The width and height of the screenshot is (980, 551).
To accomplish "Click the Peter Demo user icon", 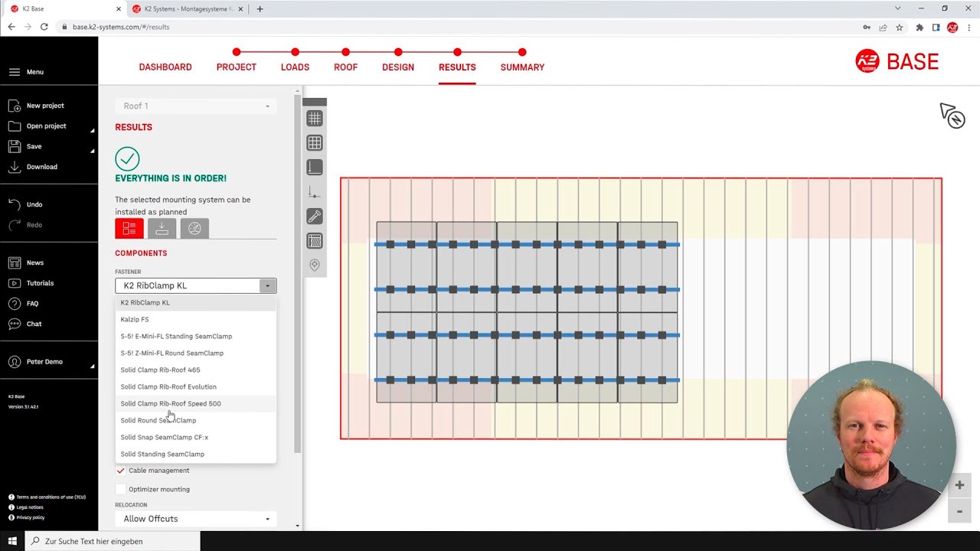I will click(x=15, y=361).
